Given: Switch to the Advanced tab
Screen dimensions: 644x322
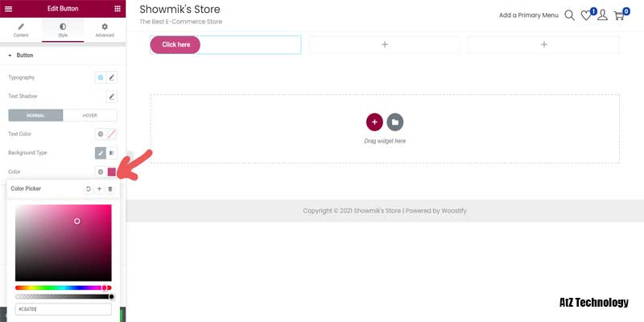Looking at the screenshot, I should (105, 31).
